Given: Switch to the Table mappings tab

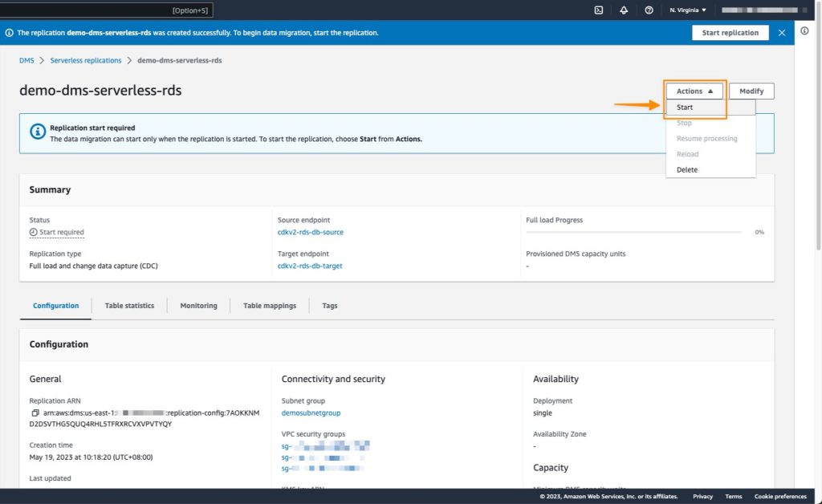Looking at the screenshot, I should click(x=270, y=306).
